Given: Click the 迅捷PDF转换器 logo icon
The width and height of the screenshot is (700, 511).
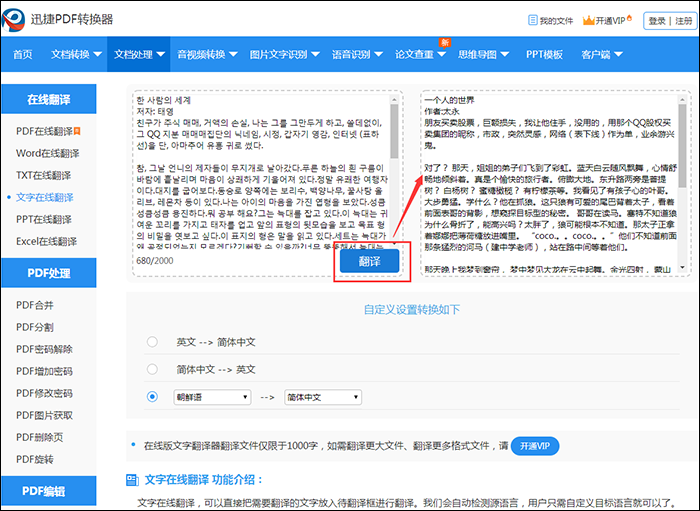Looking at the screenshot, I should click(13, 19).
